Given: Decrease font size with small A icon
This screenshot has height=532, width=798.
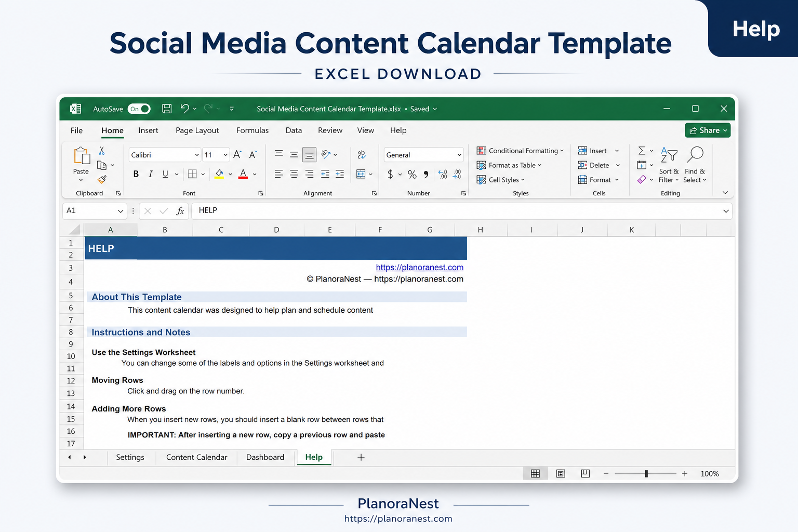Looking at the screenshot, I should click(x=253, y=154).
